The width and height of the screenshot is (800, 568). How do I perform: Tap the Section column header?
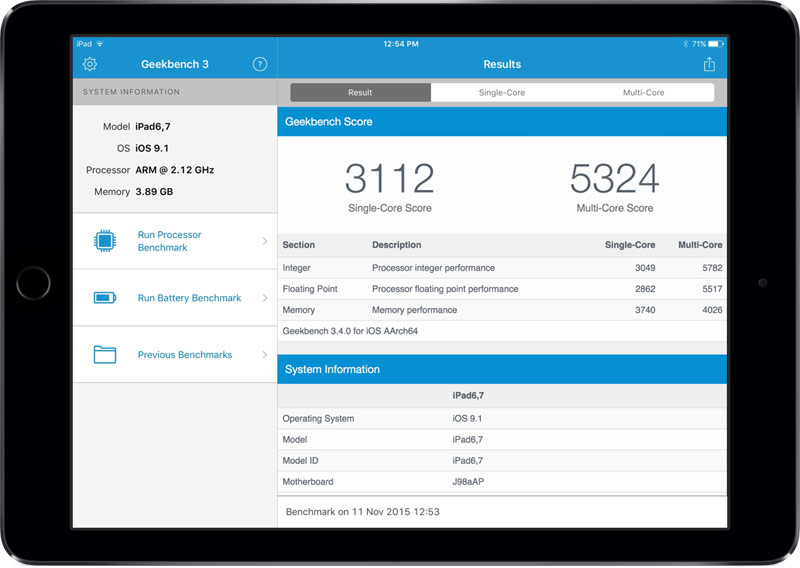click(298, 244)
